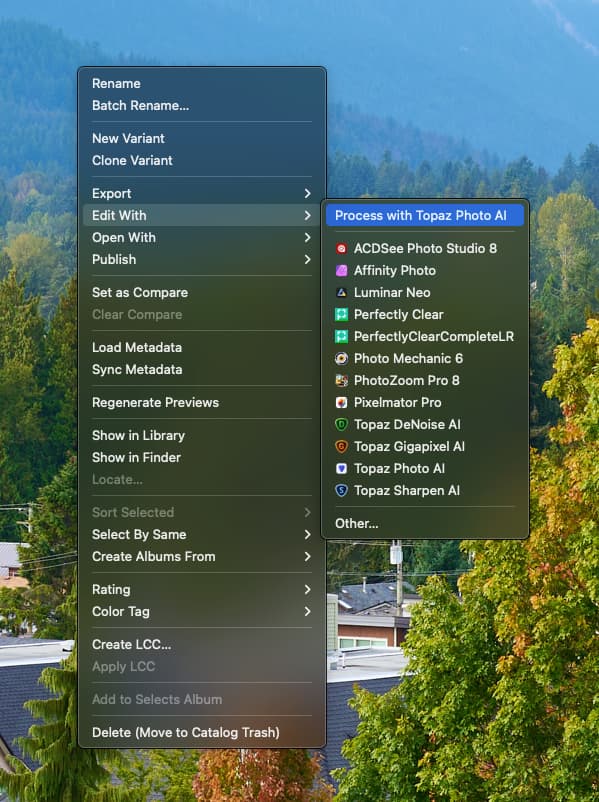Select Regenerate Previews

[202, 403]
